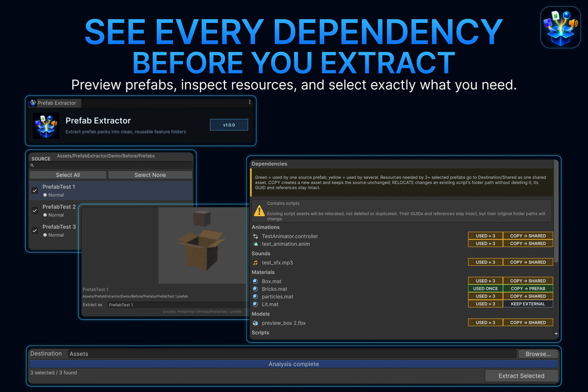Viewport: 588px width, 392px height.
Task: Click the 3 selected / 3 found status text
Action: (53, 373)
